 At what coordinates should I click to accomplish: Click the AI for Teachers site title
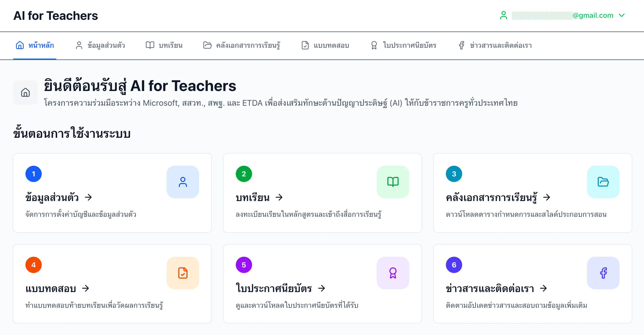pyautogui.click(x=56, y=16)
